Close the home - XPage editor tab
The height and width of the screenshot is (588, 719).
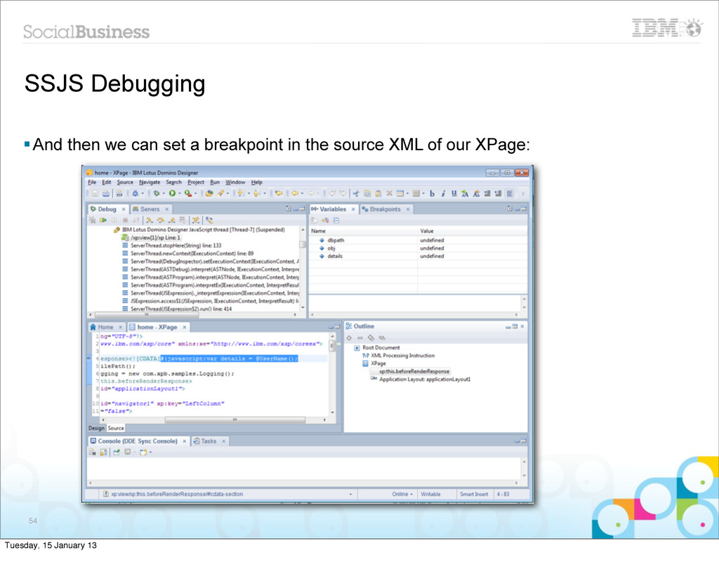tap(185, 327)
